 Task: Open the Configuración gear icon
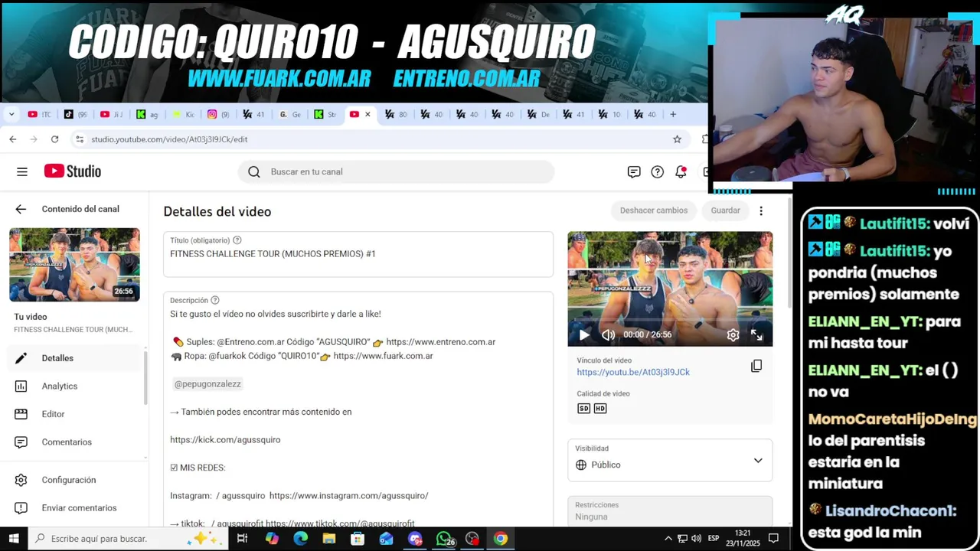pos(21,480)
